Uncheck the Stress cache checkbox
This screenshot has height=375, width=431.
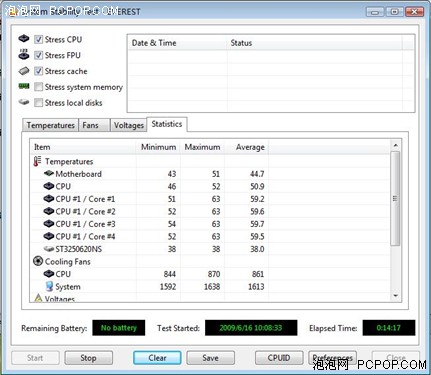click(38, 71)
